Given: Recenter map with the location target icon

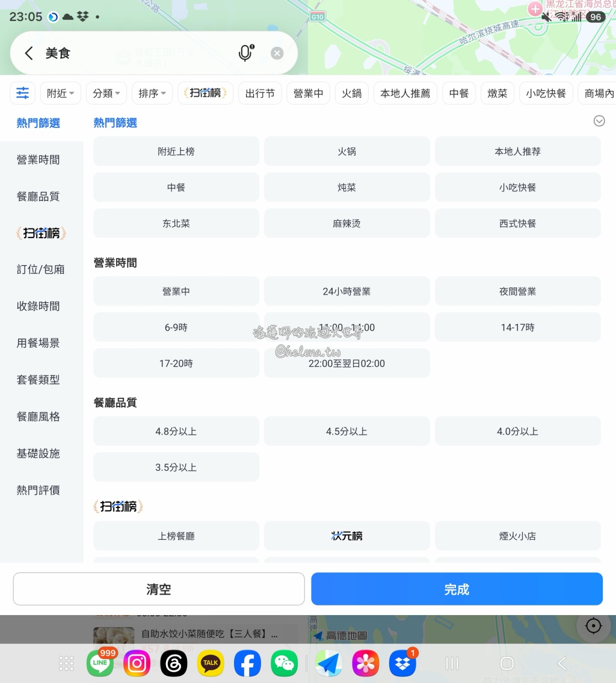Looking at the screenshot, I should point(593,626).
